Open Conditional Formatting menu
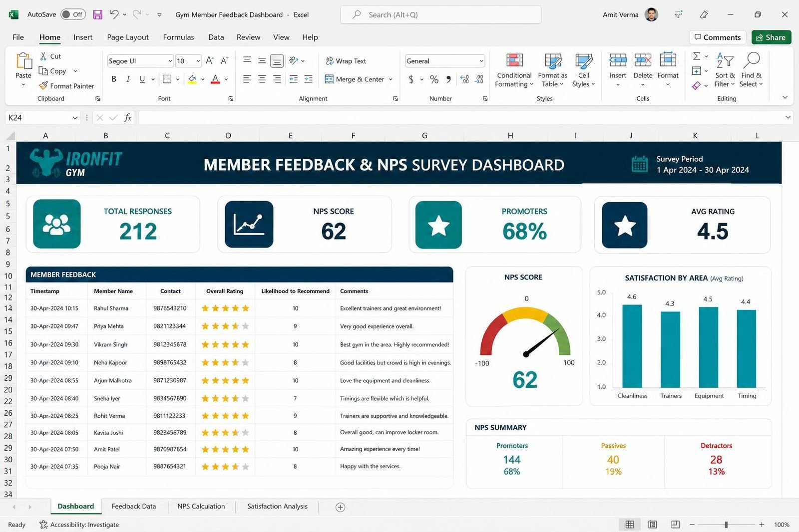Screen dimensions: 799x532 point(514,69)
